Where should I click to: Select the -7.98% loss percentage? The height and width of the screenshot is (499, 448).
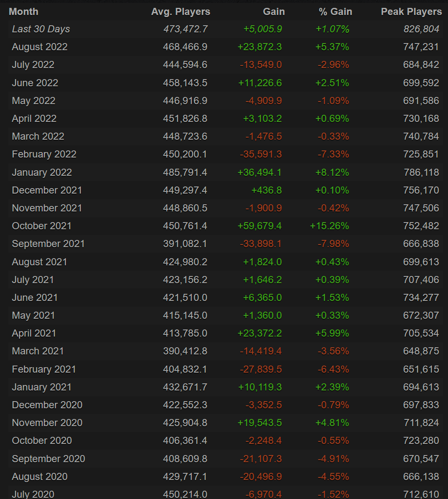(x=333, y=244)
